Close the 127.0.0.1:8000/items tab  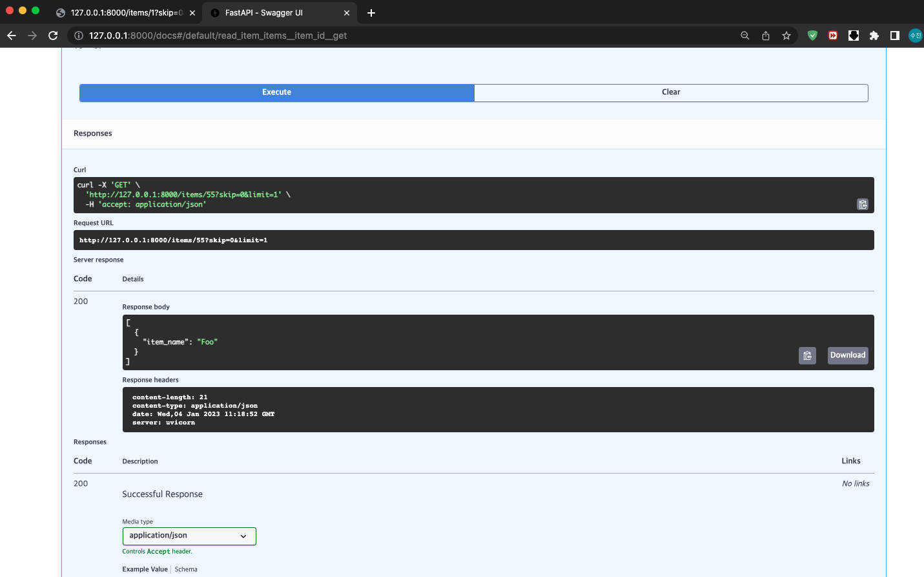click(192, 13)
